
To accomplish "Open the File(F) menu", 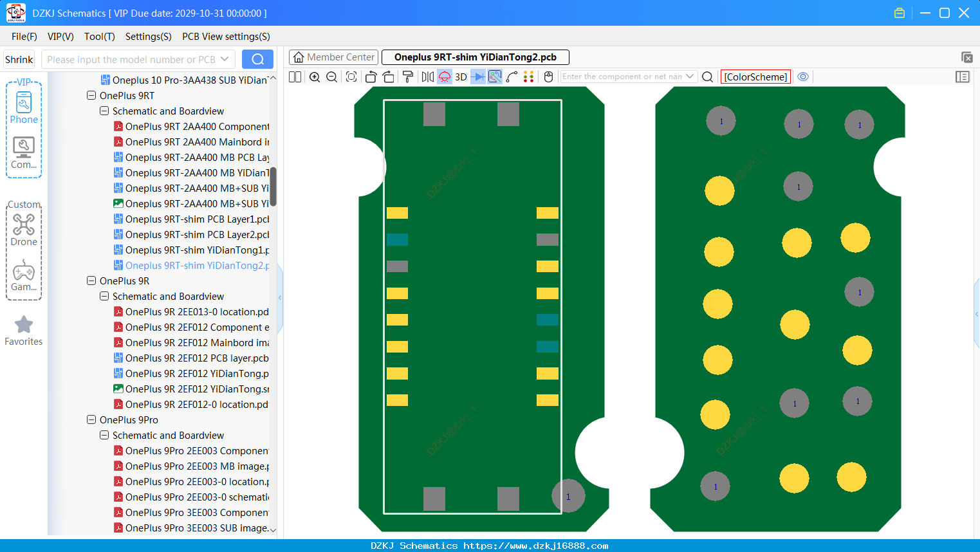I will [24, 37].
